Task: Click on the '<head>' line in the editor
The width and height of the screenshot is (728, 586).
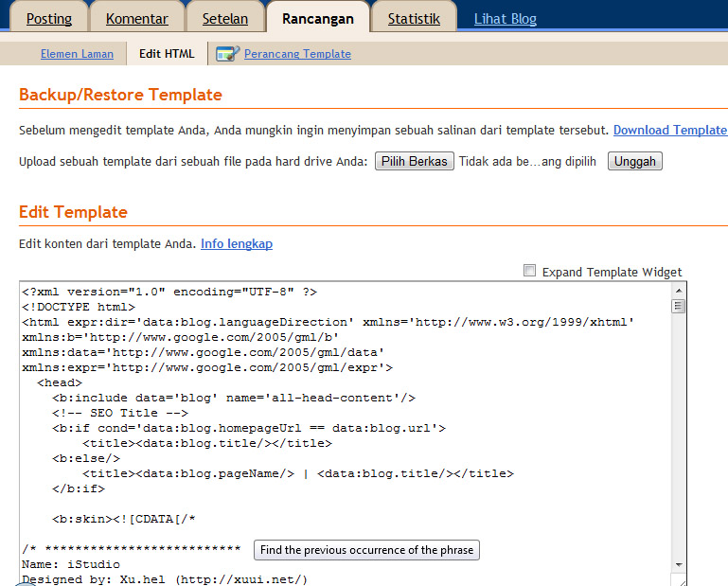Action: 60,382
